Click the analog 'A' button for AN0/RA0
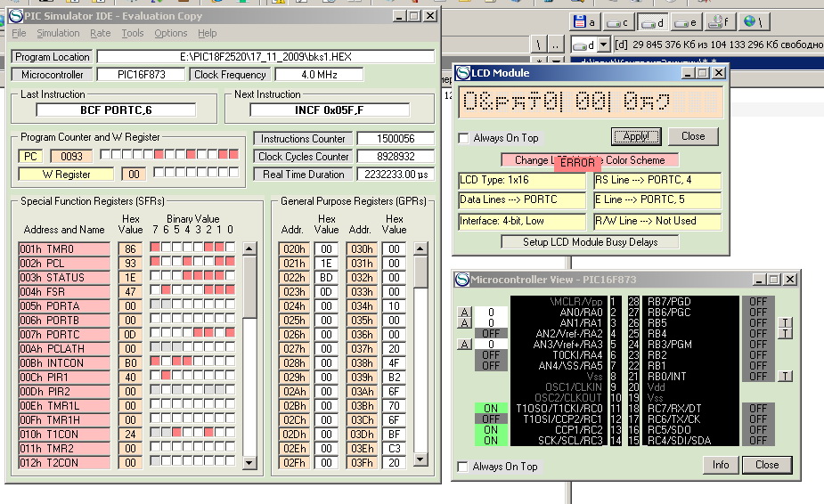This screenshot has width=824, height=504. click(464, 312)
